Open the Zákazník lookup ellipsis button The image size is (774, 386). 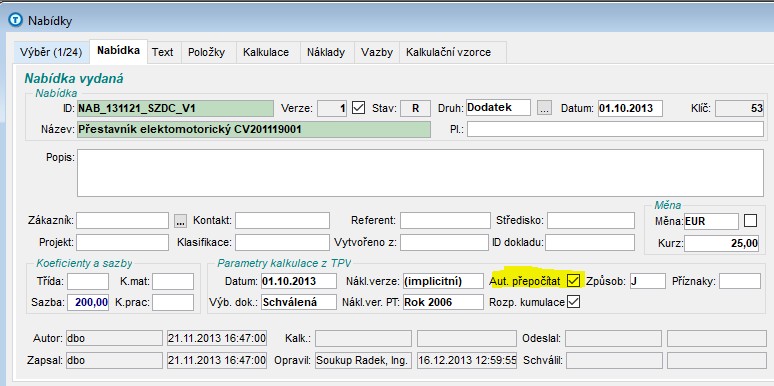click(x=181, y=221)
